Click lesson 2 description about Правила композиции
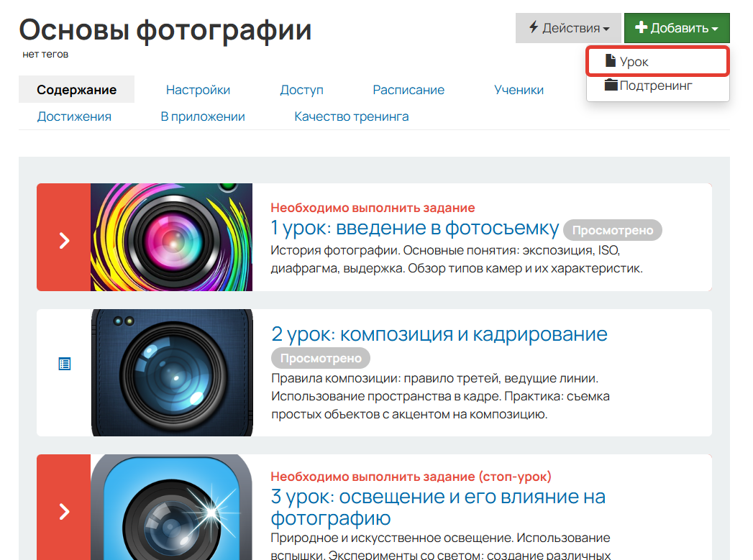The image size is (753, 560). pos(440,396)
